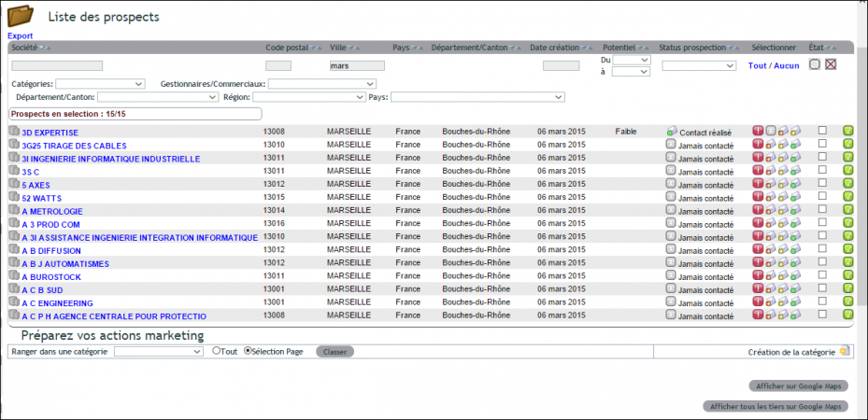
Task: Select the Tout radio button
Action: 217,350
